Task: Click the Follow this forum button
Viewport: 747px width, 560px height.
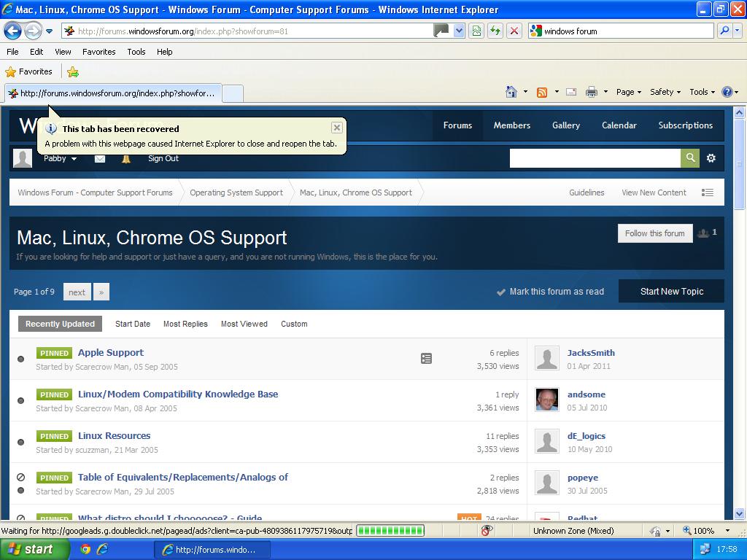Action: pyautogui.click(x=655, y=233)
